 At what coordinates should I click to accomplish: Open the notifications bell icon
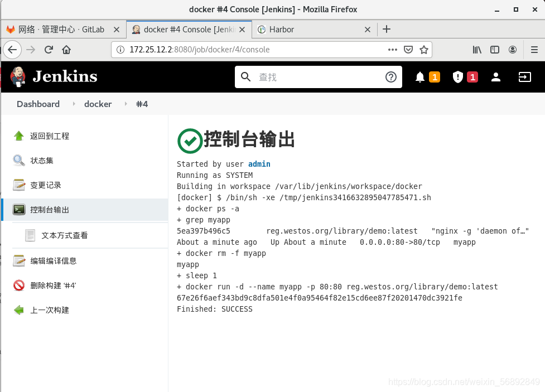pyautogui.click(x=420, y=77)
